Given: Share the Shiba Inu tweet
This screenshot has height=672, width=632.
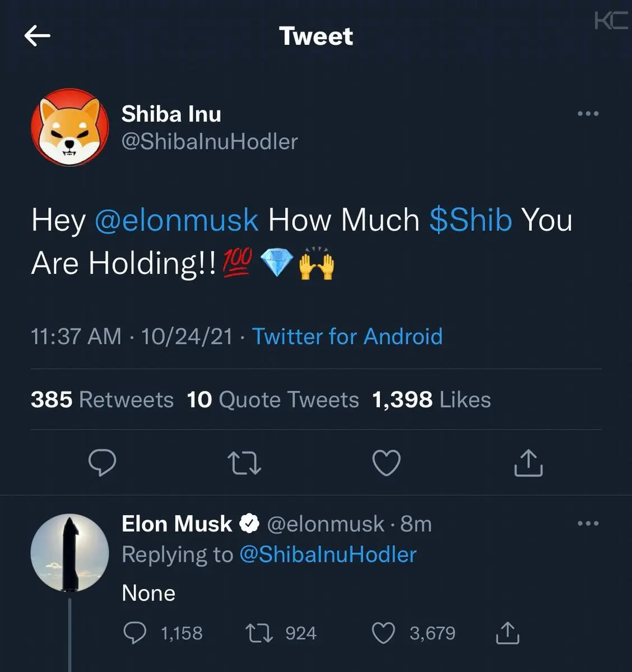Looking at the screenshot, I should (528, 463).
